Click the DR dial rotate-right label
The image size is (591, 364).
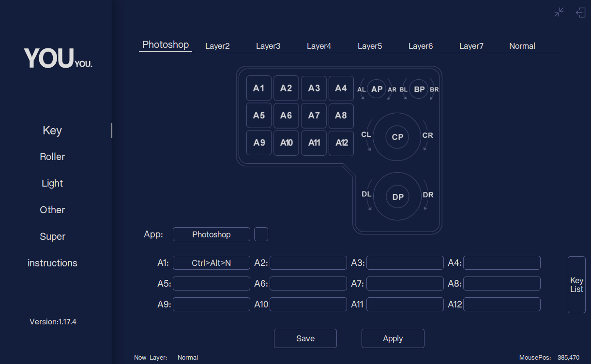(428, 195)
